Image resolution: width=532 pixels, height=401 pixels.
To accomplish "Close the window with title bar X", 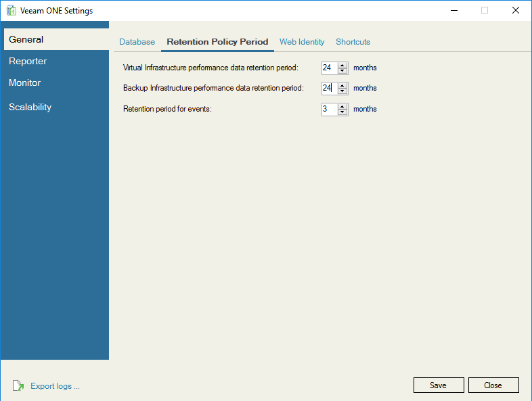I will click(516, 11).
